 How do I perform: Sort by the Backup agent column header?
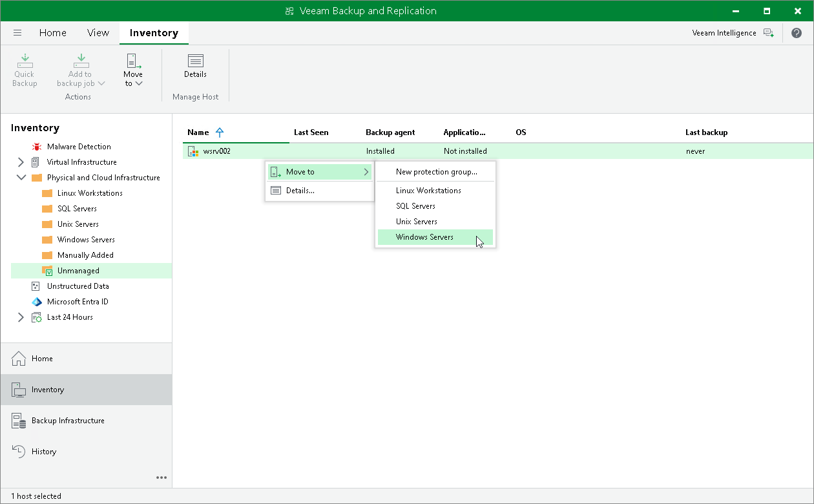click(390, 132)
